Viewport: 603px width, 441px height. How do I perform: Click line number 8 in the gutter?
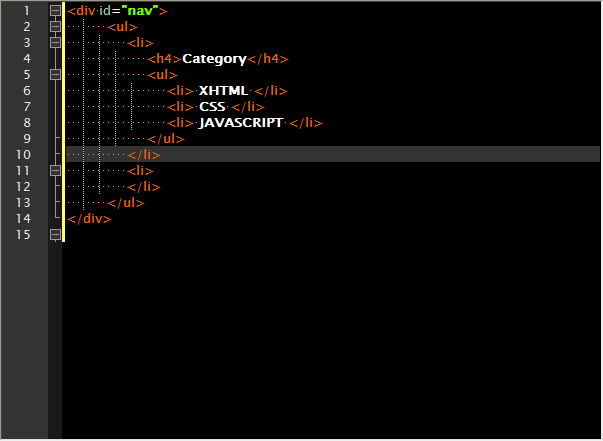(x=27, y=123)
